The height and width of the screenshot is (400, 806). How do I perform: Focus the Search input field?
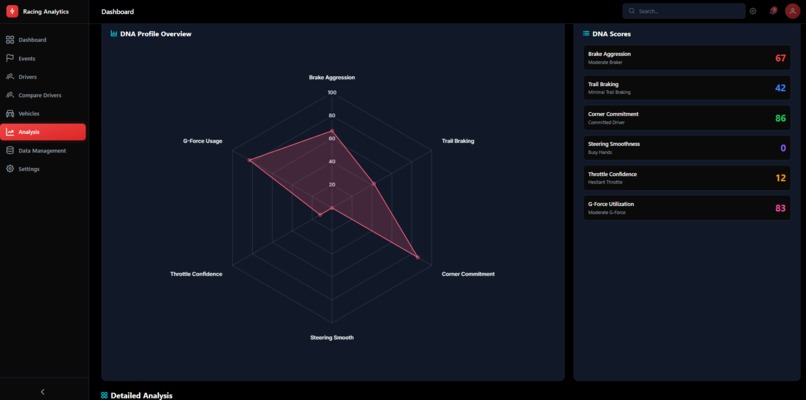[x=684, y=11]
